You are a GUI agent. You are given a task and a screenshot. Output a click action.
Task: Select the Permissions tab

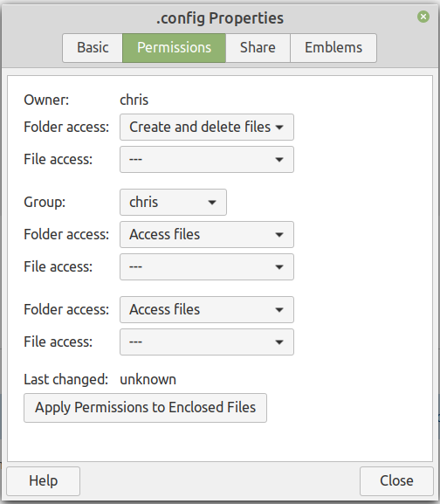pyautogui.click(x=174, y=47)
